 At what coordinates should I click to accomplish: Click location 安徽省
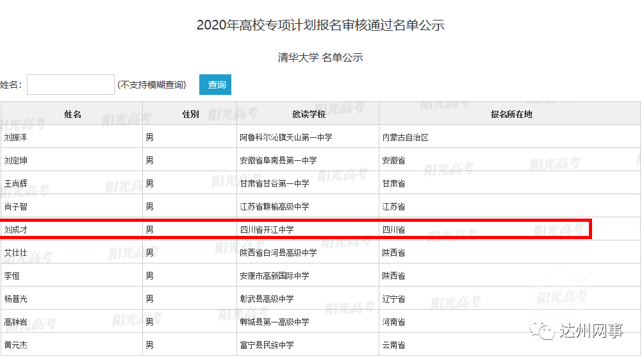[x=393, y=160]
